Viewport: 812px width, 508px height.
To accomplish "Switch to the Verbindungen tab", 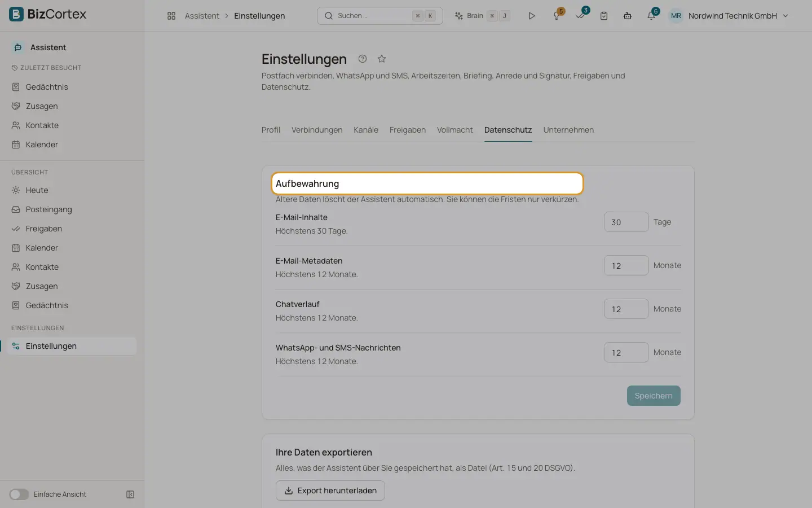I will [317, 130].
